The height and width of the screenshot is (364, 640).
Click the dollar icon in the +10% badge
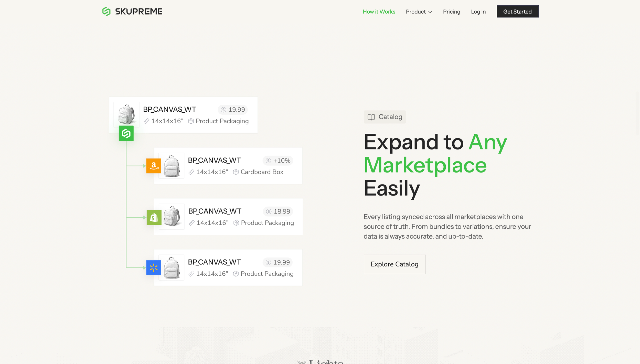point(268,160)
